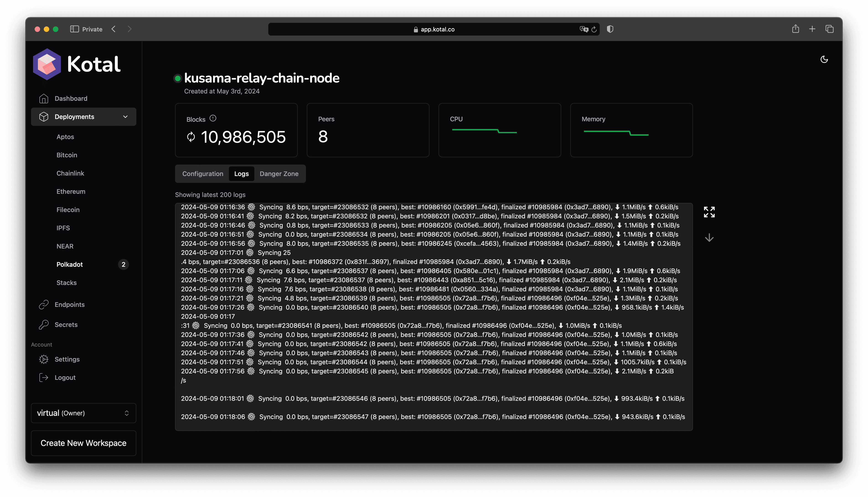This screenshot has width=868, height=497.
Task: Reload the page
Action: (594, 29)
